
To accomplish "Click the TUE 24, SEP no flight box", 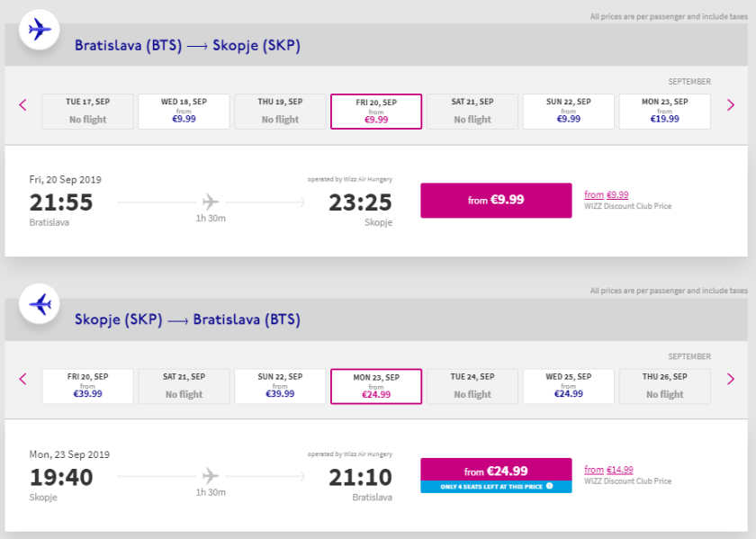I will point(472,386).
